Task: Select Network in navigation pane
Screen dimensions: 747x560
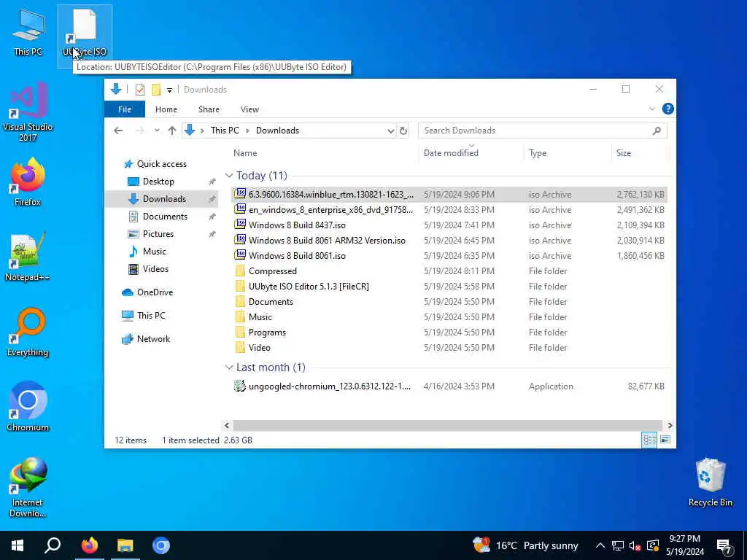Action: (x=153, y=339)
